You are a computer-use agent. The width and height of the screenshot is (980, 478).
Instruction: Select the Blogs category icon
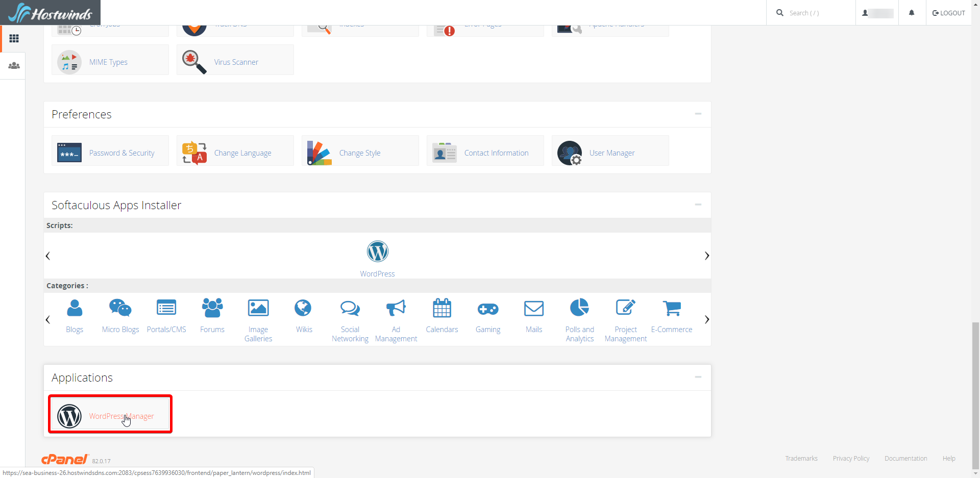point(75,308)
